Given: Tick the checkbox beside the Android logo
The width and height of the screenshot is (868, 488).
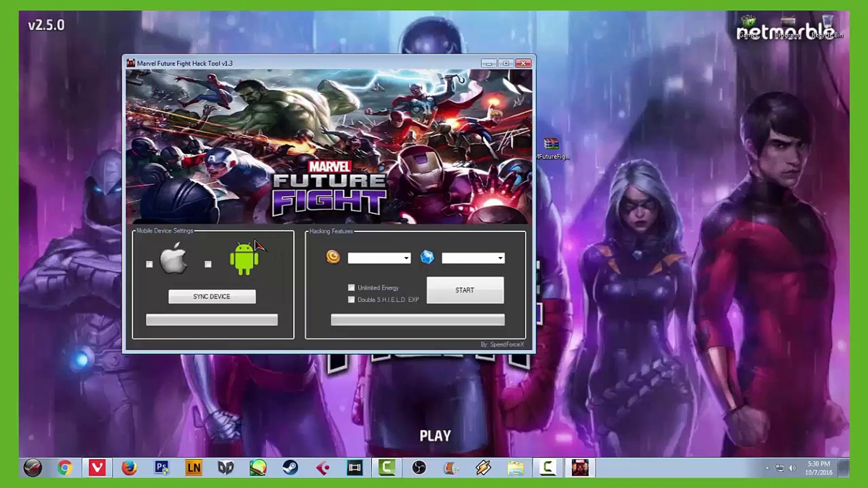Looking at the screenshot, I should point(208,264).
